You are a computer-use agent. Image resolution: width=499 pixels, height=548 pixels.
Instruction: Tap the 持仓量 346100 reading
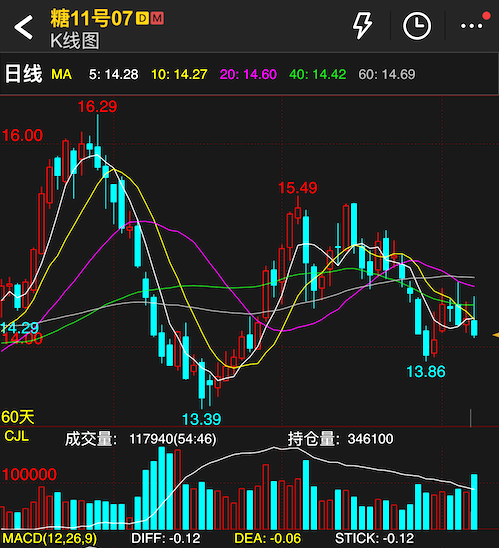coord(341,439)
